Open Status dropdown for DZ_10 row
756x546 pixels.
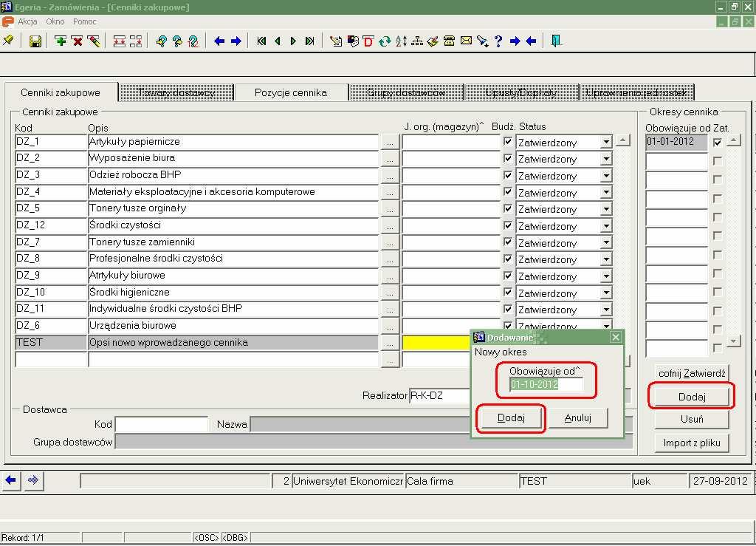click(x=606, y=293)
